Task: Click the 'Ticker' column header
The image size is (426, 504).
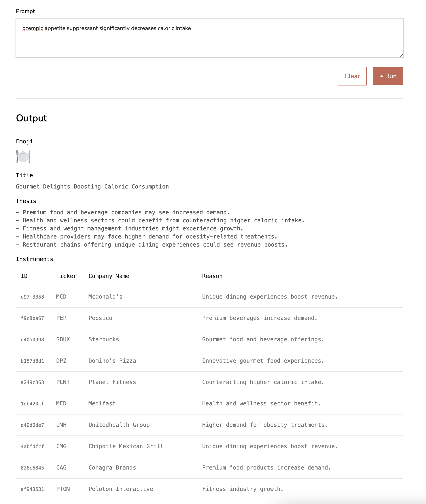Action: tap(66, 276)
